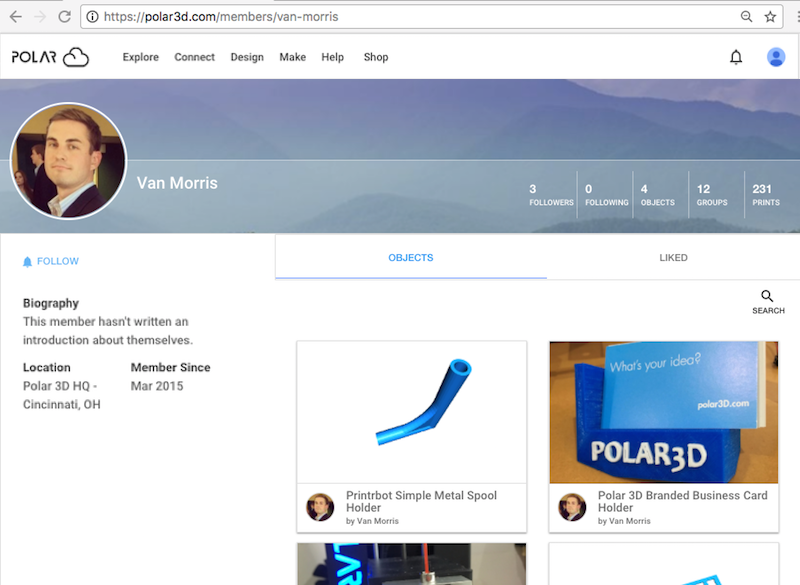
Task: Open the Polar 3D Branded Business Card Holder title
Action: (683, 501)
